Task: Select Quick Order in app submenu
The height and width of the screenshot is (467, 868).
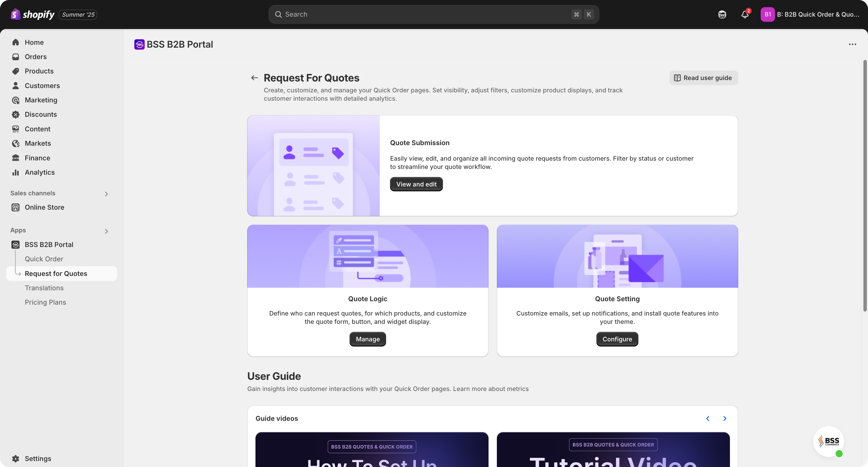Action: [x=44, y=259]
